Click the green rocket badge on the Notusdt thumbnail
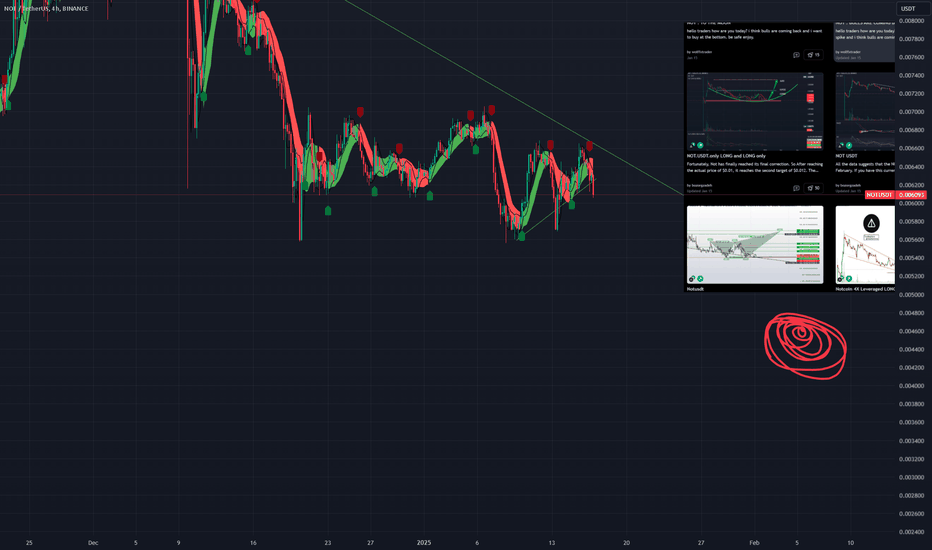 click(700, 278)
